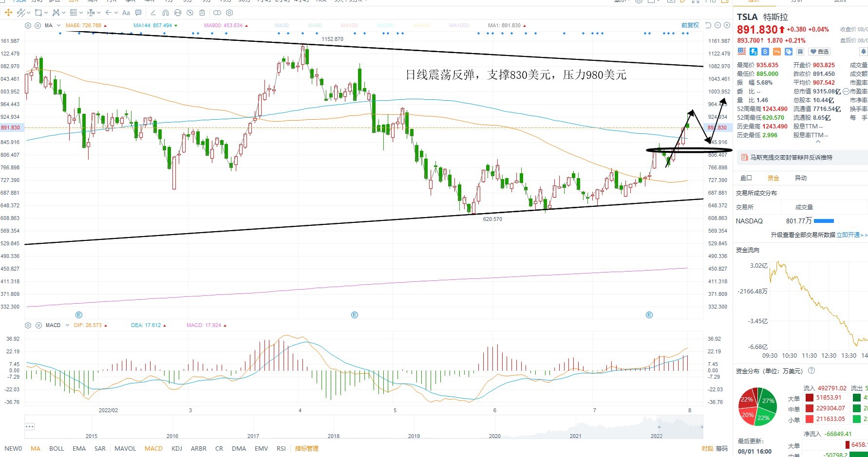The width and height of the screenshot is (868, 457).
Task: Expand the MACD indicator dropdown
Action: pyautogui.click(x=67, y=325)
